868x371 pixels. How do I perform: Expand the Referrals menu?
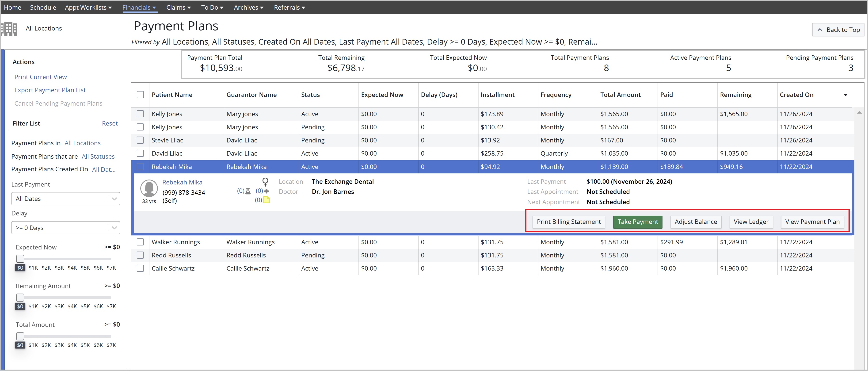click(289, 8)
